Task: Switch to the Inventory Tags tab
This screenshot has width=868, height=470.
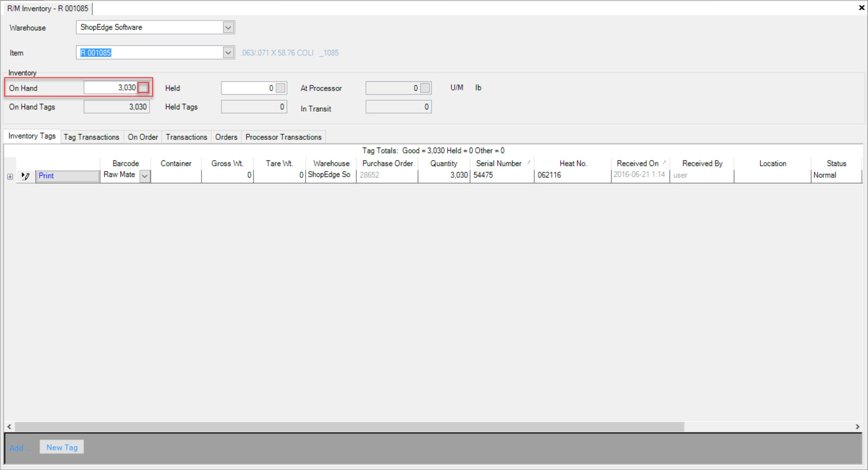Action: pos(32,136)
